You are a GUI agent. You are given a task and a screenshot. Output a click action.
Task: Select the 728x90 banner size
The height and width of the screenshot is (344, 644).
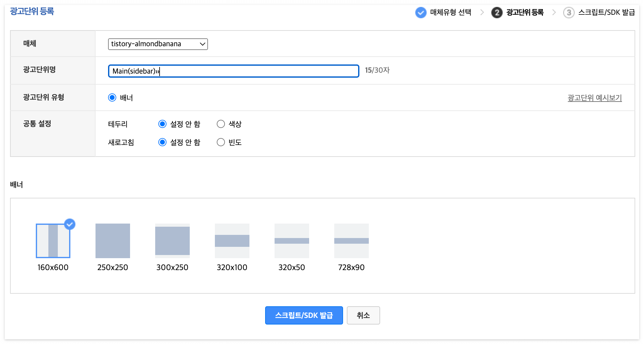pos(352,241)
